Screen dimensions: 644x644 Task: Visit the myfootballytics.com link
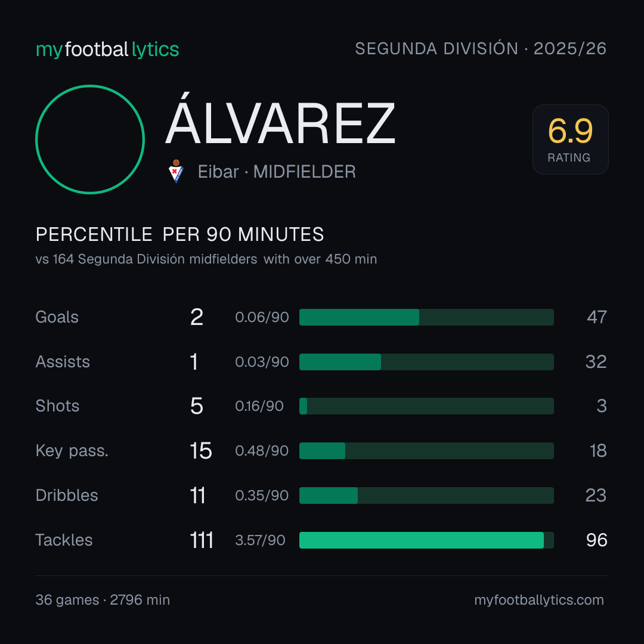coord(539,600)
